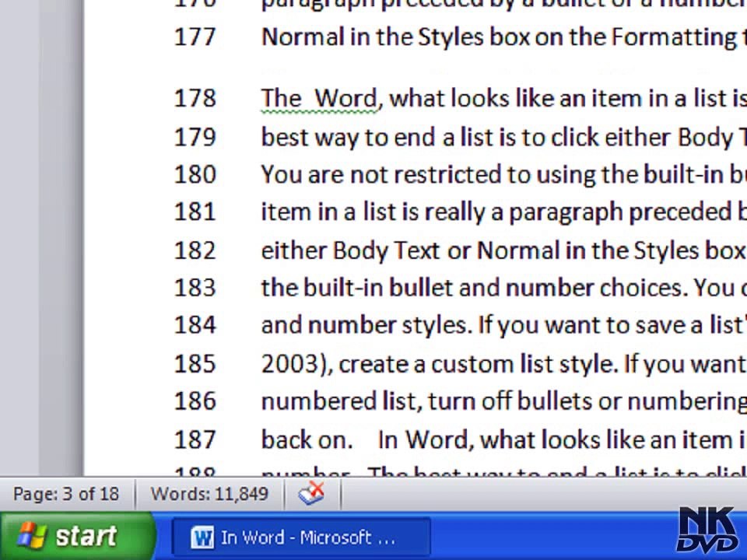The width and height of the screenshot is (747, 560).
Task: Click text 'Normal in the Styles box'
Action: tap(395, 37)
